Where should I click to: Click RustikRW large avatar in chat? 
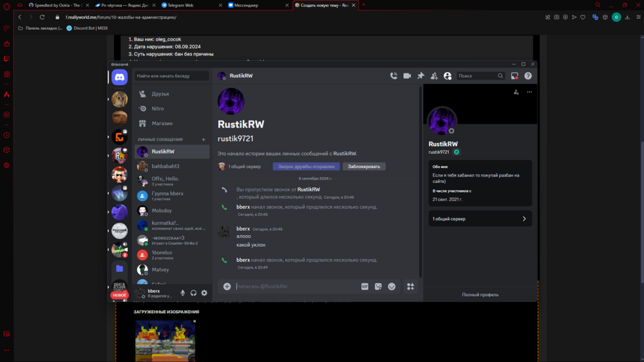231,101
